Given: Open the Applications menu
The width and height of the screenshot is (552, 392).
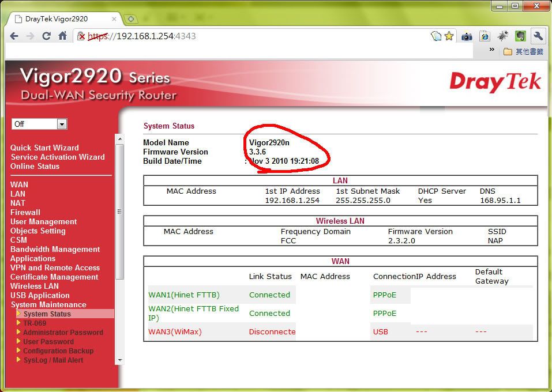Looking at the screenshot, I should tap(33, 258).
